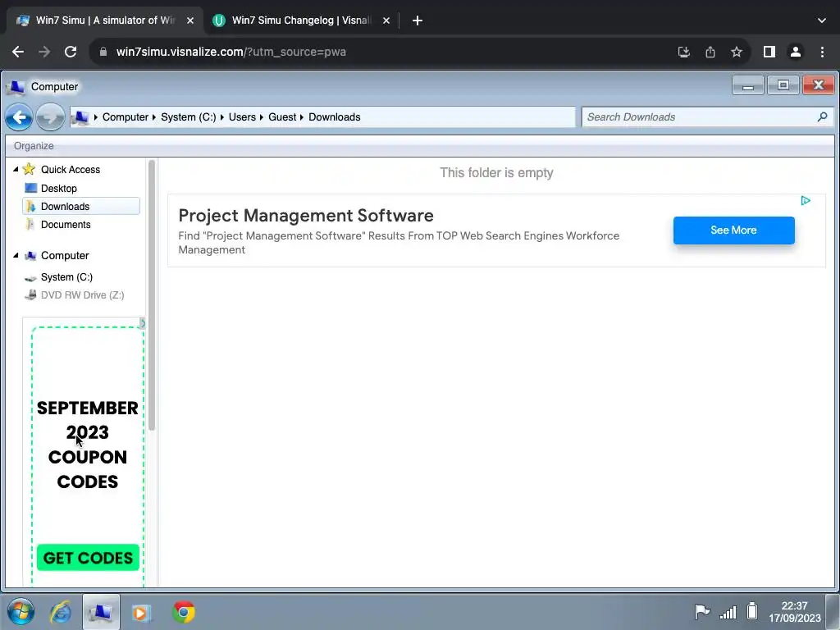This screenshot has width=840, height=630.
Task: Close the Win7 Simu simulator tab
Action: [x=190, y=21]
